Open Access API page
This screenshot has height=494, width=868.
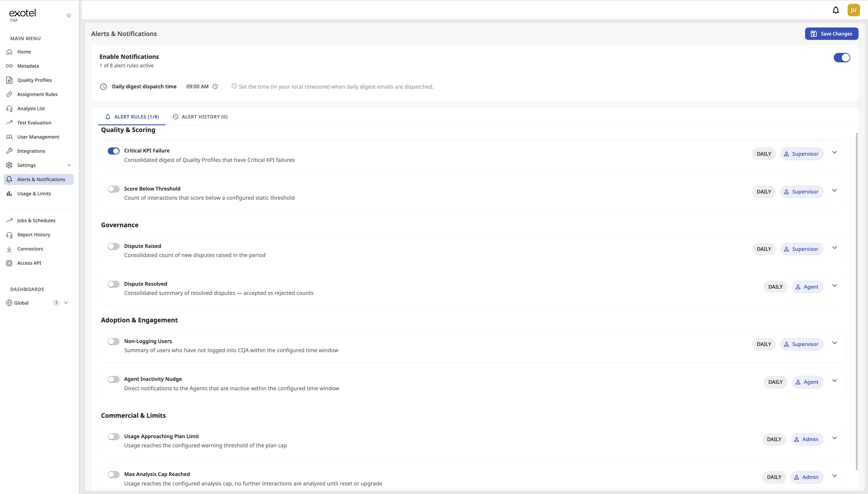[39, 263]
